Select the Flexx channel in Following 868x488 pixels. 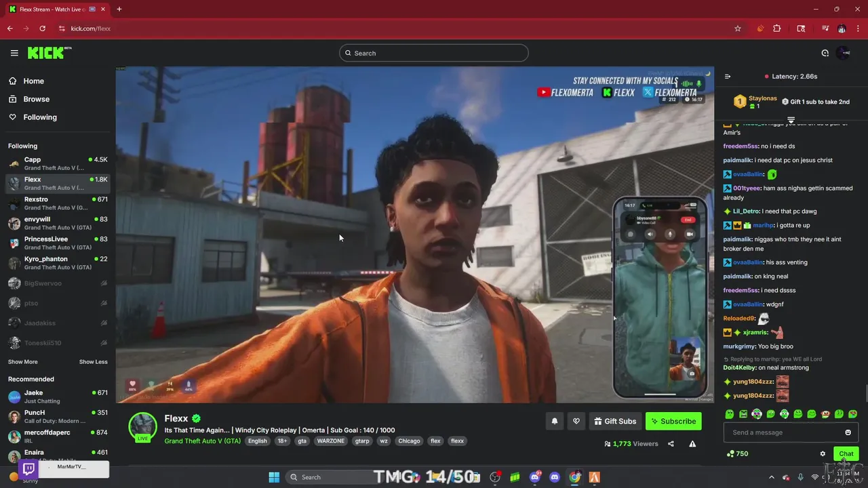[x=58, y=183]
